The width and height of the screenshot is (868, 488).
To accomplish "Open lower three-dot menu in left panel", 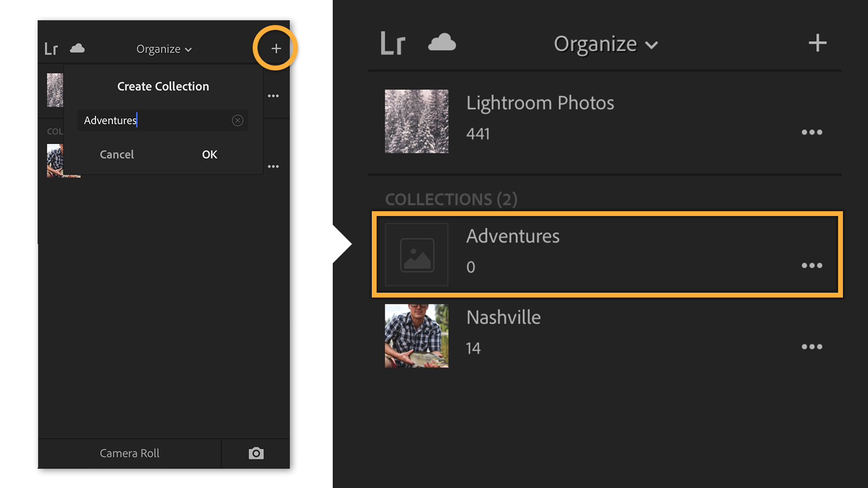I will 273,166.
